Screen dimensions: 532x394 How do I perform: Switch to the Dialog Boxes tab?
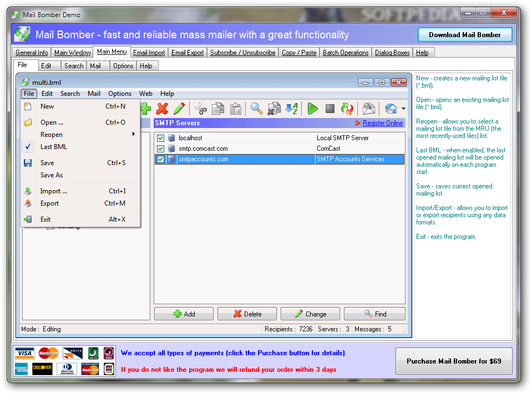pyautogui.click(x=392, y=53)
